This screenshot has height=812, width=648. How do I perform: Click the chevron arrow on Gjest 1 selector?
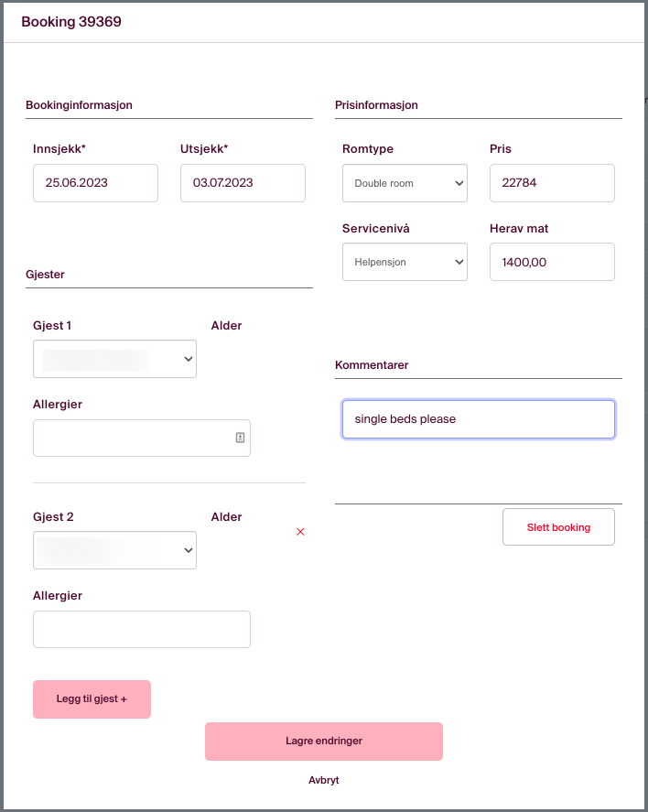click(x=189, y=359)
